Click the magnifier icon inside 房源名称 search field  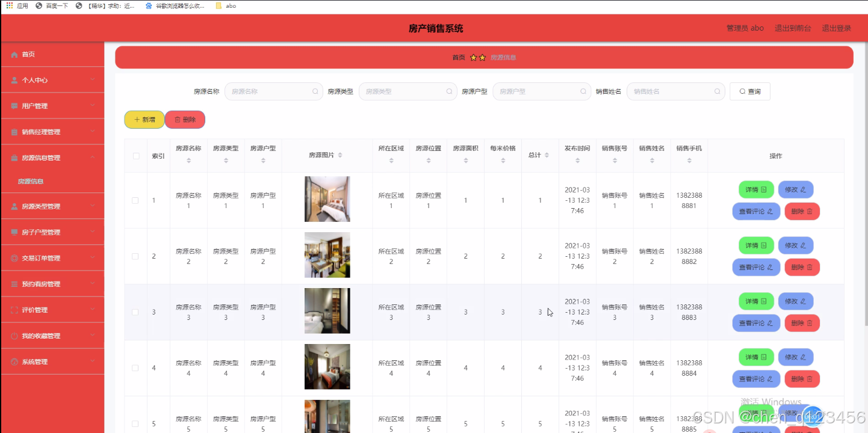coord(315,91)
